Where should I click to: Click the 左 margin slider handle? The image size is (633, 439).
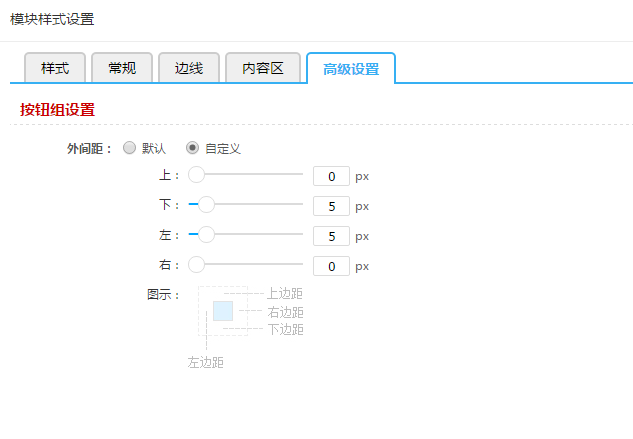[207, 235]
